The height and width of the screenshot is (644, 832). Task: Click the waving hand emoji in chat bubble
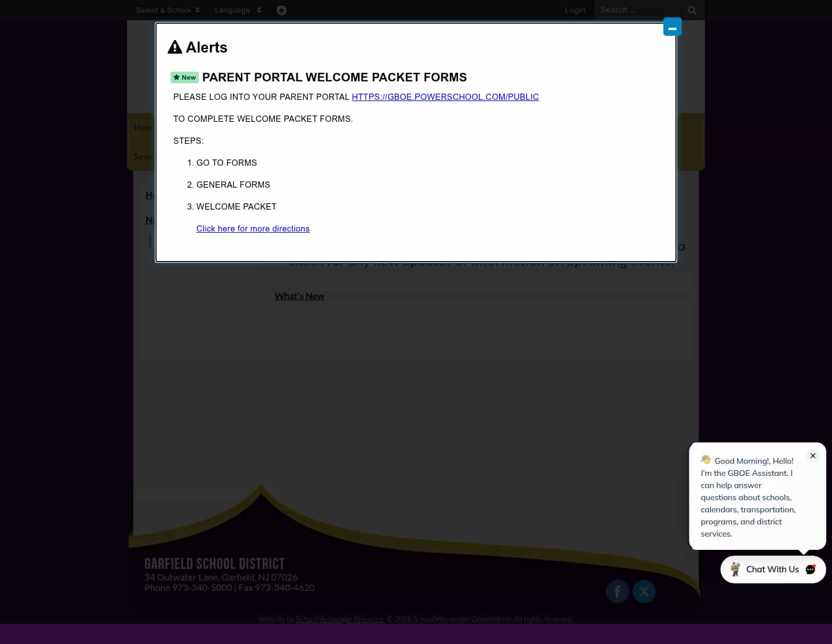pyautogui.click(x=706, y=460)
